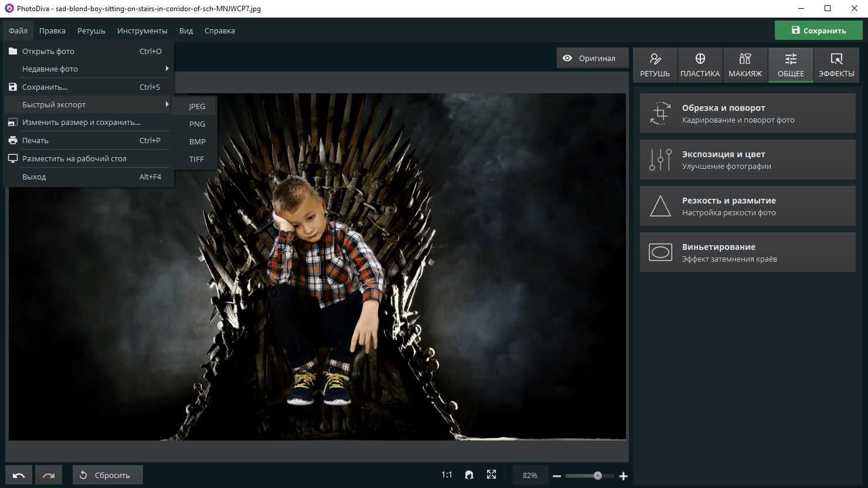Click the Сбросить reset button
The height and width of the screenshot is (488, 868).
pyautogui.click(x=107, y=475)
